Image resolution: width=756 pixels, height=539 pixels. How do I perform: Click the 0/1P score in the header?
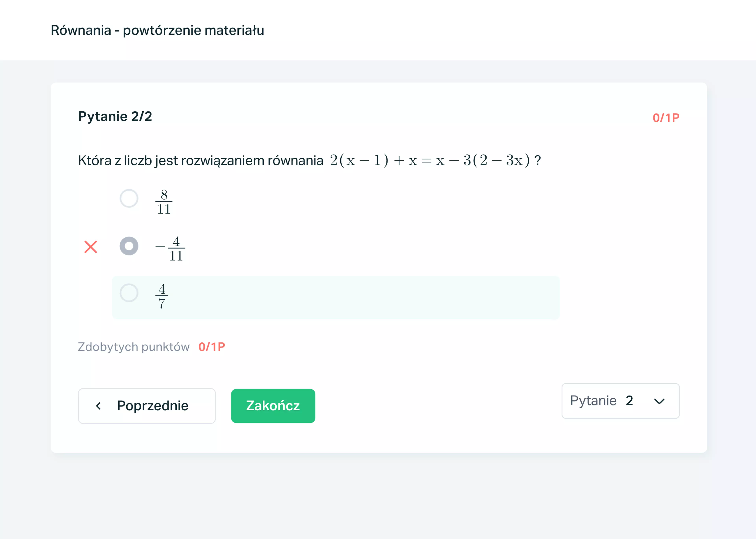(x=666, y=118)
